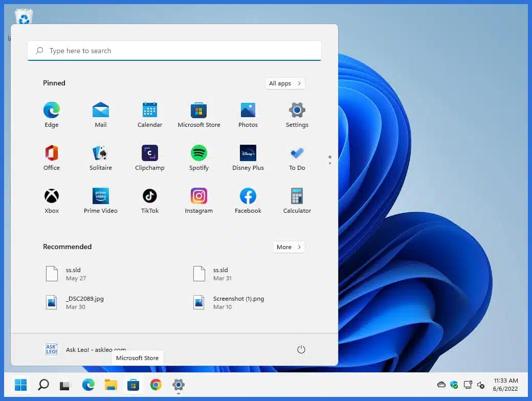Click Microsoft Store taskbar icon
Viewport: 532px width, 401px height.
point(133,385)
